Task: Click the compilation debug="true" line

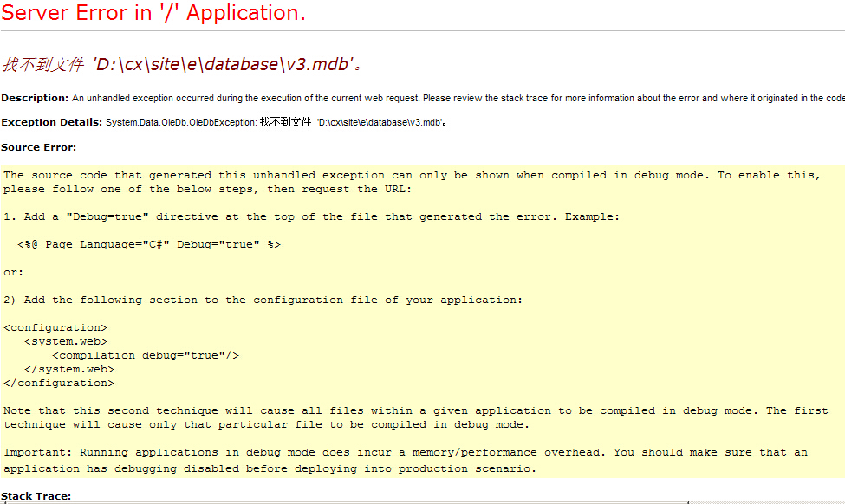Action: (146, 355)
